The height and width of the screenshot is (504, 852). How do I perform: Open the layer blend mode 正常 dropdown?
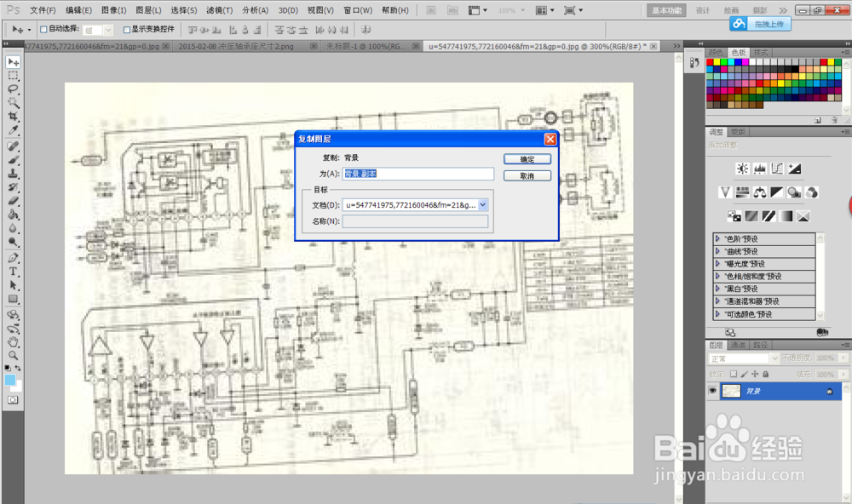pos(744,359)
